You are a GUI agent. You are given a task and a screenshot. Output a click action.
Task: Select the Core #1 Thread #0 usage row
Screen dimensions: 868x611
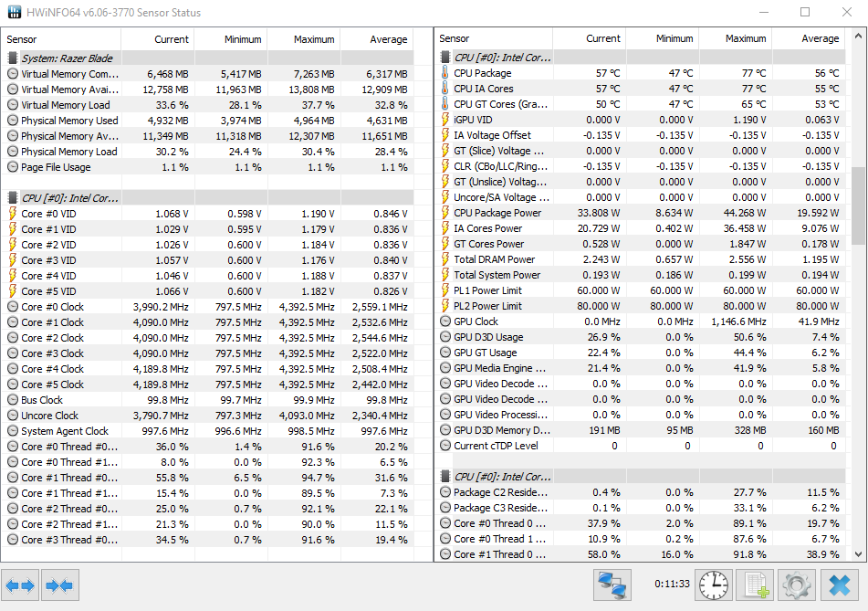tap(207, 478)
